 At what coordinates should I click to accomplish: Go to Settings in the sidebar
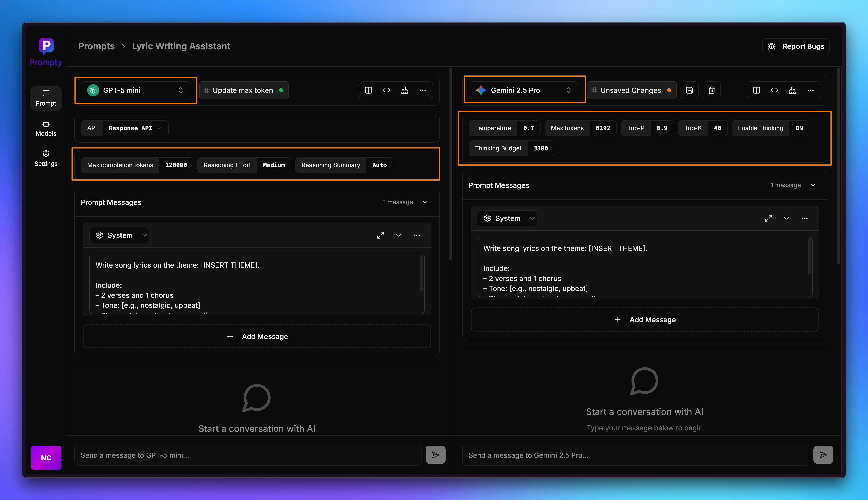click(46, 158)
